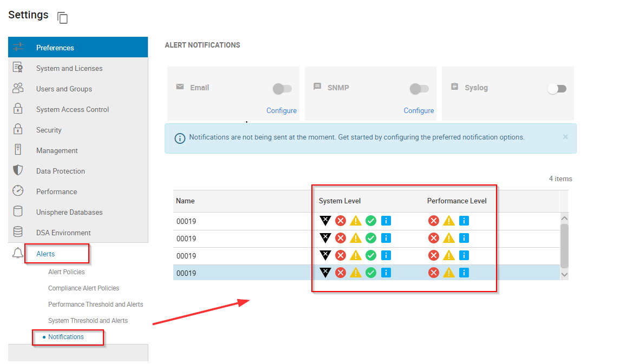Click red critical System Level icon, first row
This screenshot has width=620, height=364.
tap(341, 221)
